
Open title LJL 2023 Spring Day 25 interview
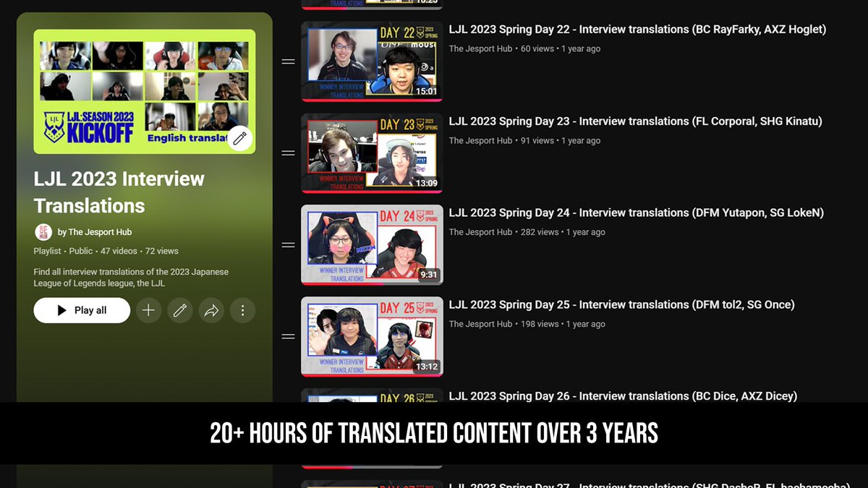tap(621, 304)
